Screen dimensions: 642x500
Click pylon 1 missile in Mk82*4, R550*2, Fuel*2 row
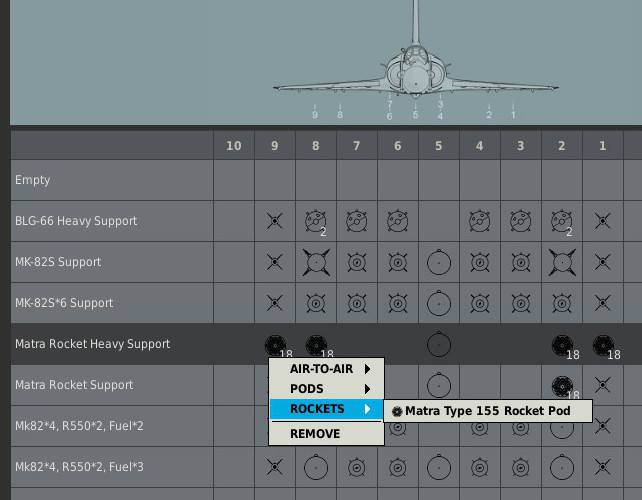click(603, 426)
